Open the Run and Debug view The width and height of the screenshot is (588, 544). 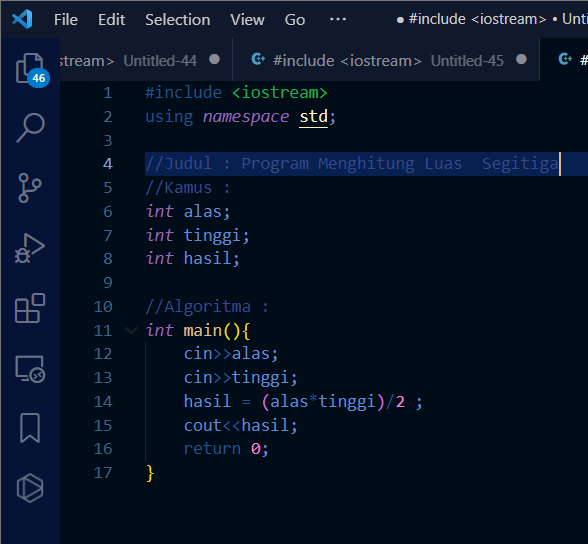[x=30, y=248]
